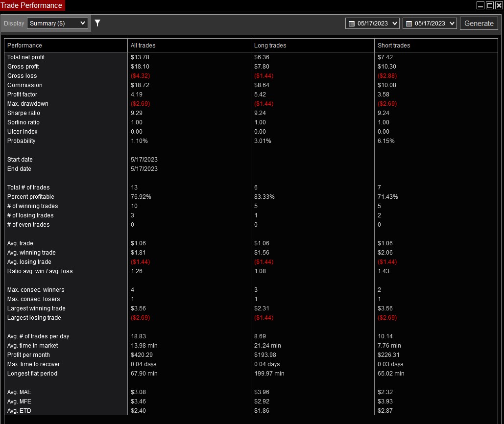Viewport: 504px width, 424px height.
Task: Select Max. consec. losers row label
Action: (33, 299)
